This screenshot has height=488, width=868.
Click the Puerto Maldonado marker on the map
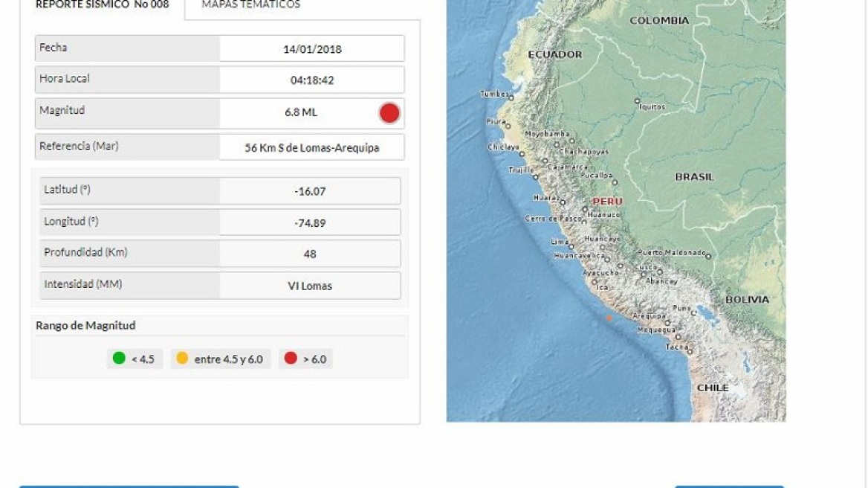708,257
